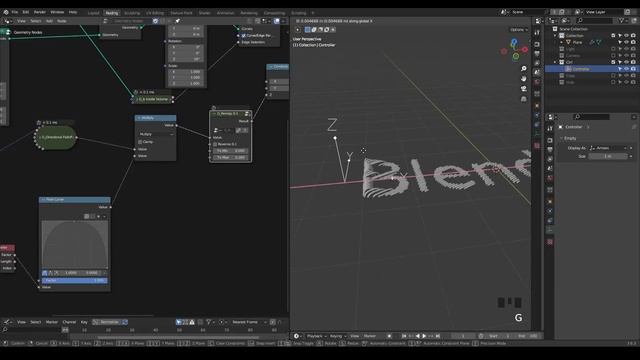Click the Blender logo icon
Image resolution: width=640 pixels, height=360 pixels.
[5, 12]
